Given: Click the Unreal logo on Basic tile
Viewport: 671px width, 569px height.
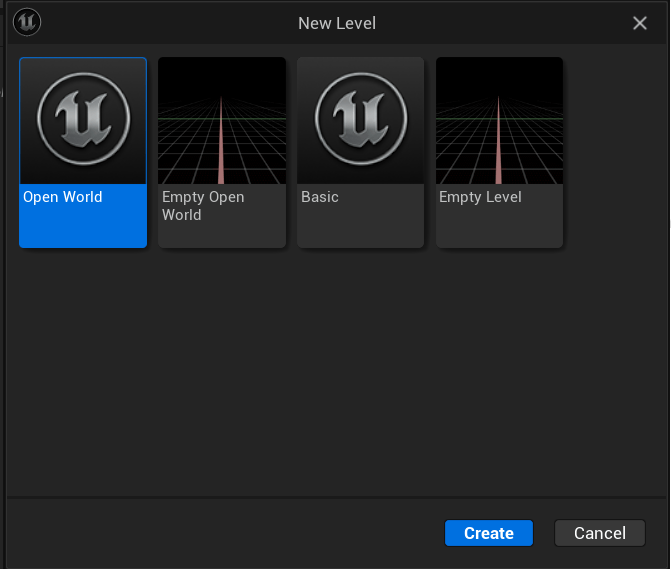Looking at the screenshot, I should pos(361,119).
